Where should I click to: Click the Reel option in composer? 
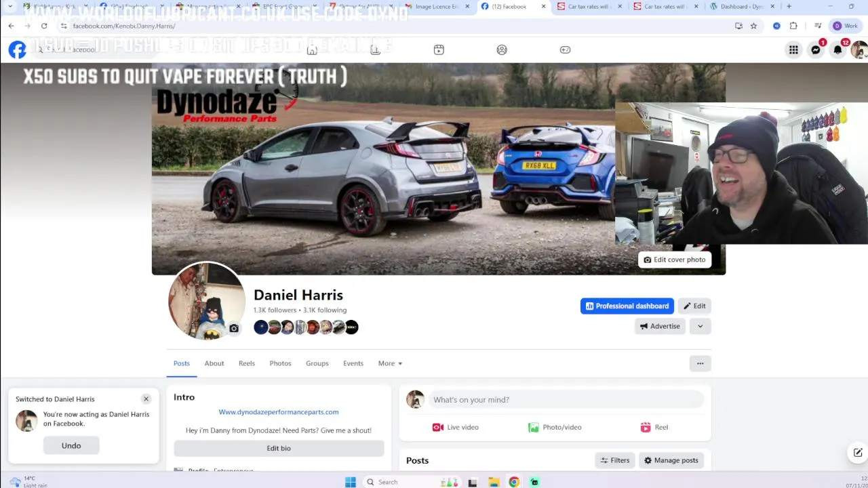point(654,427)
